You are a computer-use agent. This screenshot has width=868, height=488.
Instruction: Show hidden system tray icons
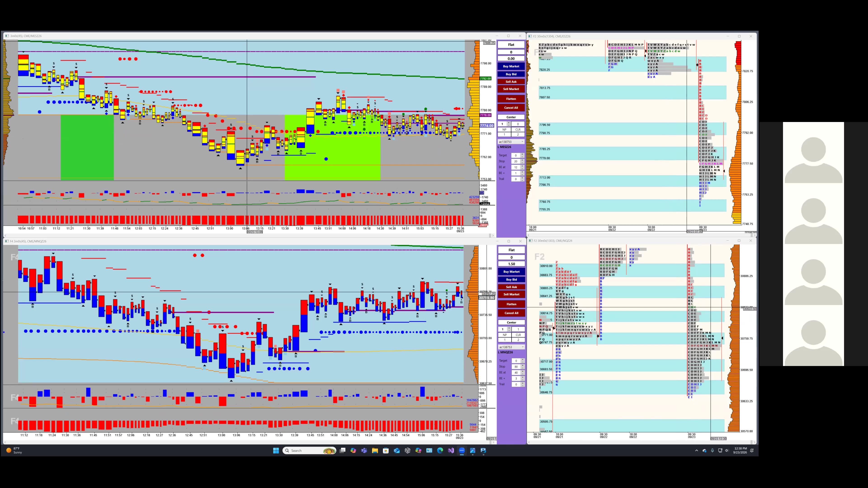(x=696, y=451)
